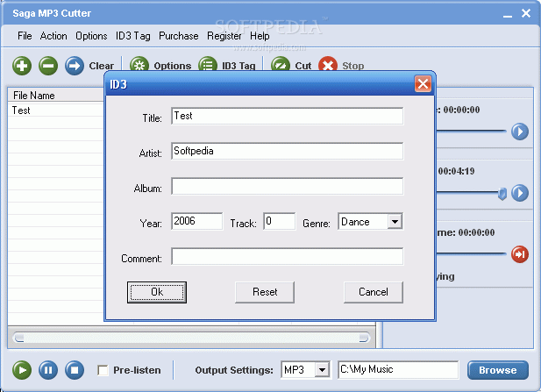Click the Options toolbar label
The height and width of the screenshot is (392, 541).
(172, 66)
